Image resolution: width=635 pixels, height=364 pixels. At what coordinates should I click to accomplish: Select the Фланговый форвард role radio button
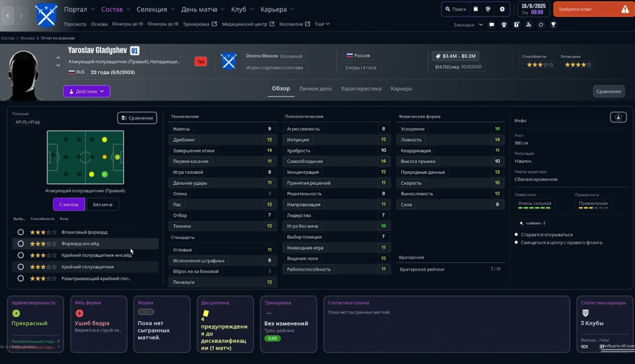(x=21, y=232)
